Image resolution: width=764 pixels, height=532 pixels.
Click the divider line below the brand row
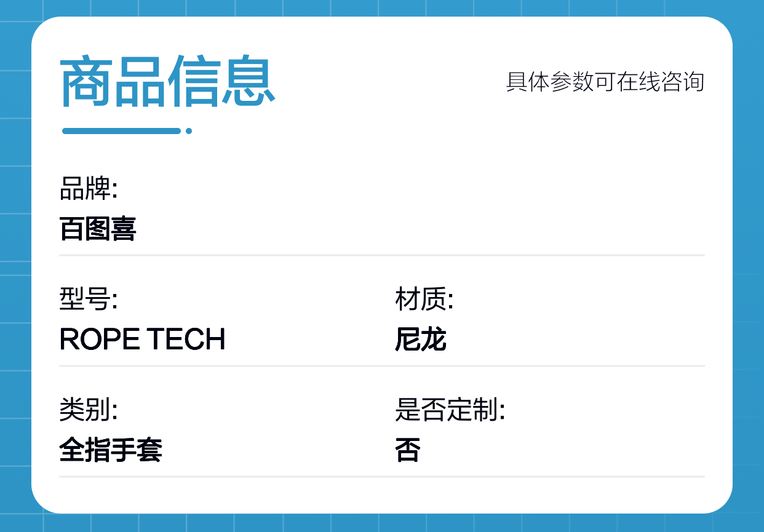[x=382, y=255]
